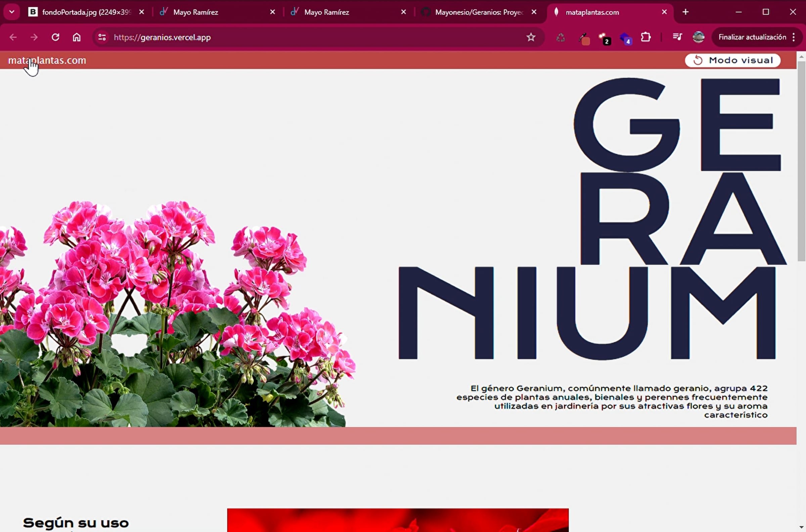Click Finalizar actualización button

[x=752, y=37]
